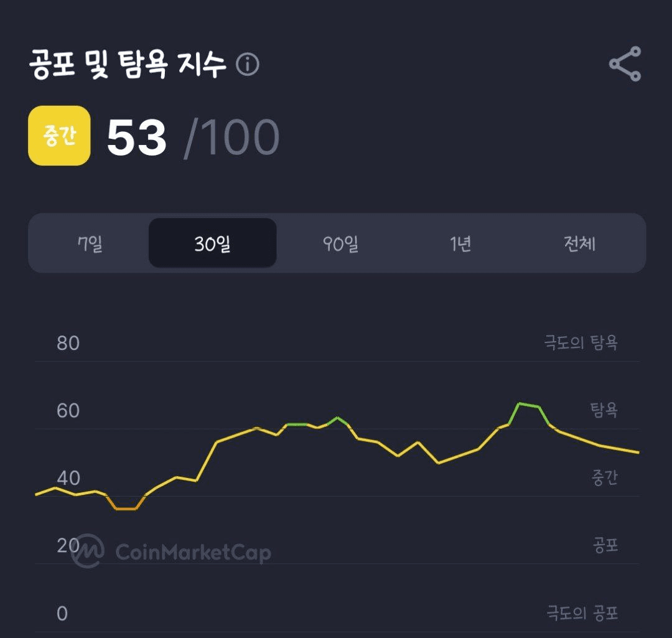Select the 7일 time range tab
This screenshot has height=638, width=672.
click(90, 243)
